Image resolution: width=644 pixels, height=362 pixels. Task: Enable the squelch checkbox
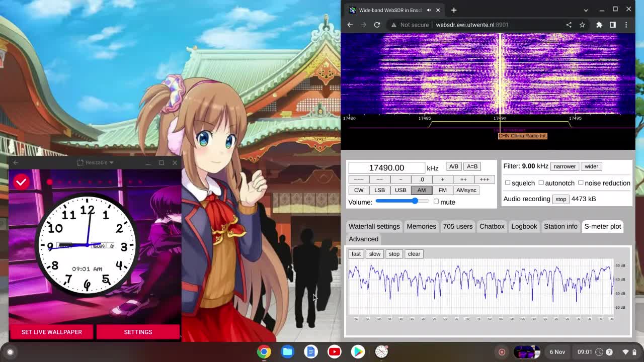508,183
